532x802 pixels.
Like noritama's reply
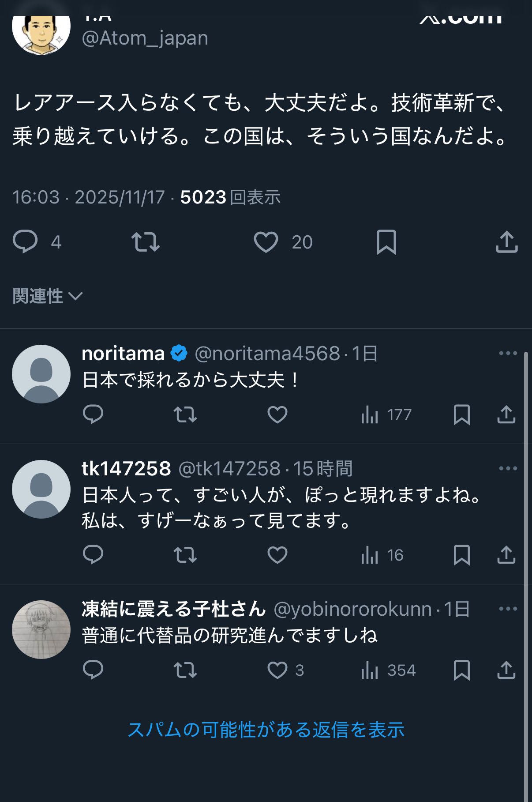pyautogui.click(x=277, y=414)
